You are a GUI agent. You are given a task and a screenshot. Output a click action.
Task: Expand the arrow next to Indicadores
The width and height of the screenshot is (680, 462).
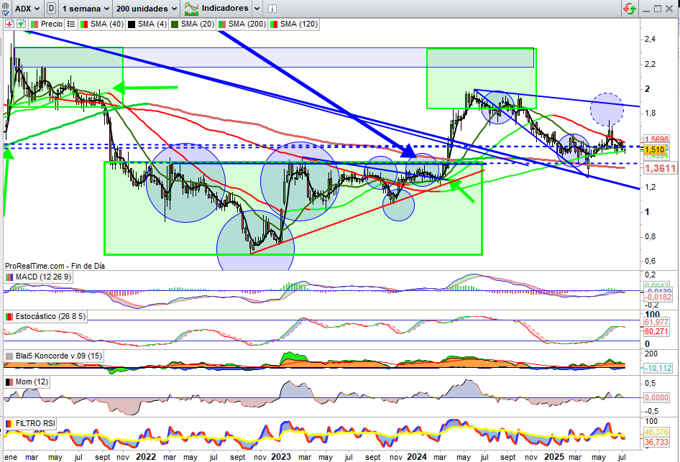257,8
